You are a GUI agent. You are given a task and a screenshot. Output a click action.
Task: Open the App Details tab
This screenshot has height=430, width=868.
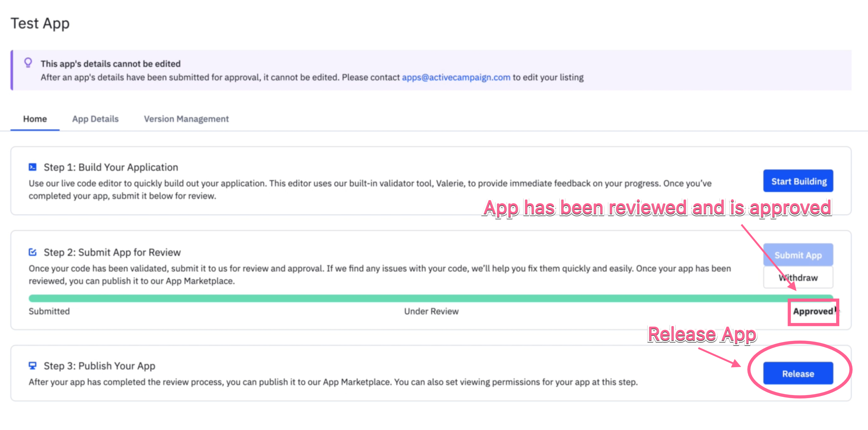point(95,119)
